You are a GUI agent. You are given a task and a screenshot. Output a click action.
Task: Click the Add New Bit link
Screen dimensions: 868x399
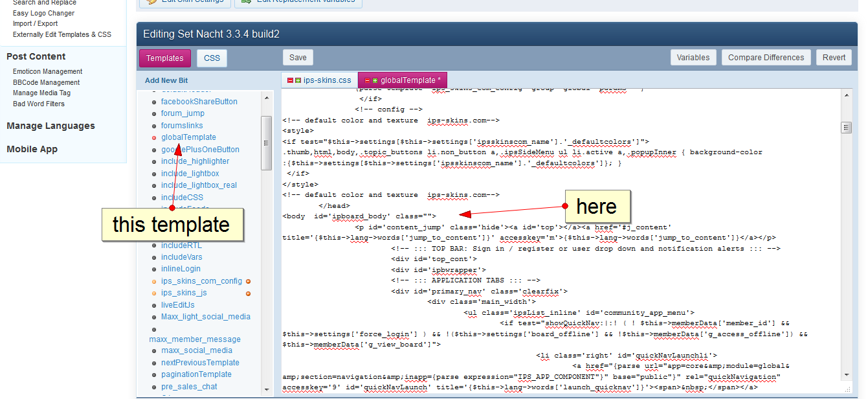point(166,80)
